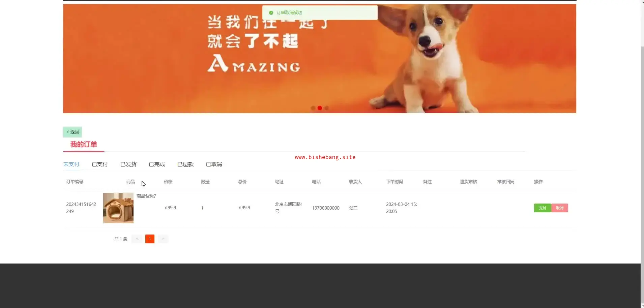View the 已取消 orders tab
The image size is (644, 308).
coord(214,164)
